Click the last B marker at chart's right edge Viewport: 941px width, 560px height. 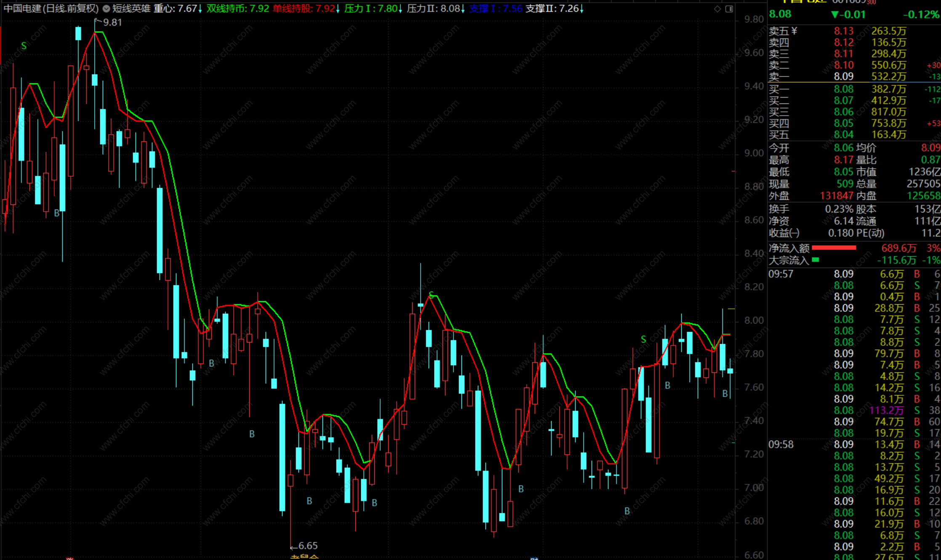[725, 393]
